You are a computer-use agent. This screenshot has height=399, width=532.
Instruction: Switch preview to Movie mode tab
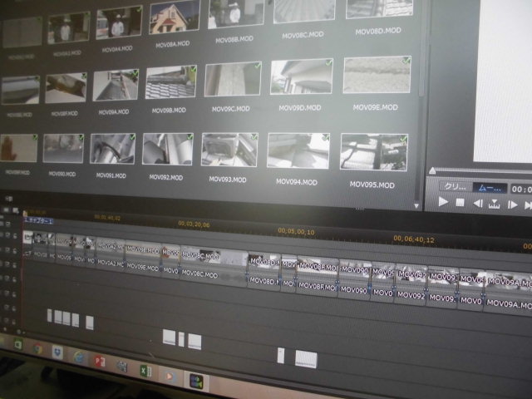[x=490, y=188]
